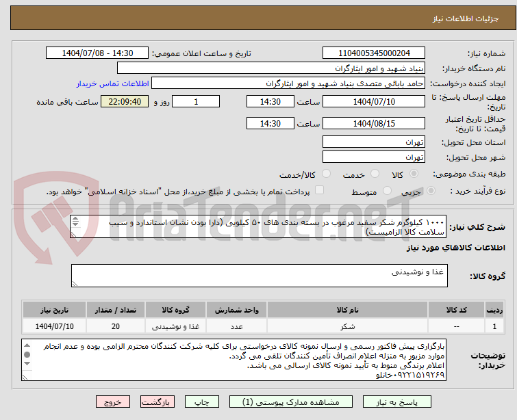Click the remaining days field showing 1
This screenshot has height=420, width=517.
point(196,101)
